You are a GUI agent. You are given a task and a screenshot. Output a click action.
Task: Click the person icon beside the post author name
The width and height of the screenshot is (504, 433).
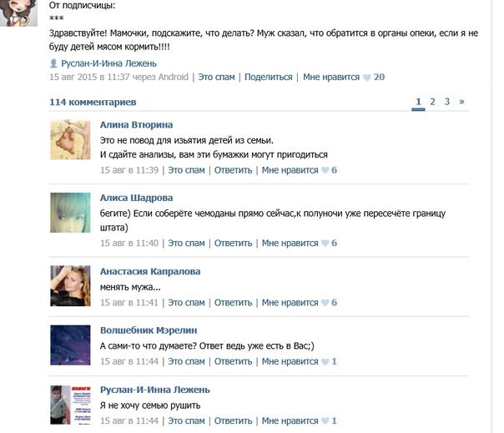tap(53, 63)
